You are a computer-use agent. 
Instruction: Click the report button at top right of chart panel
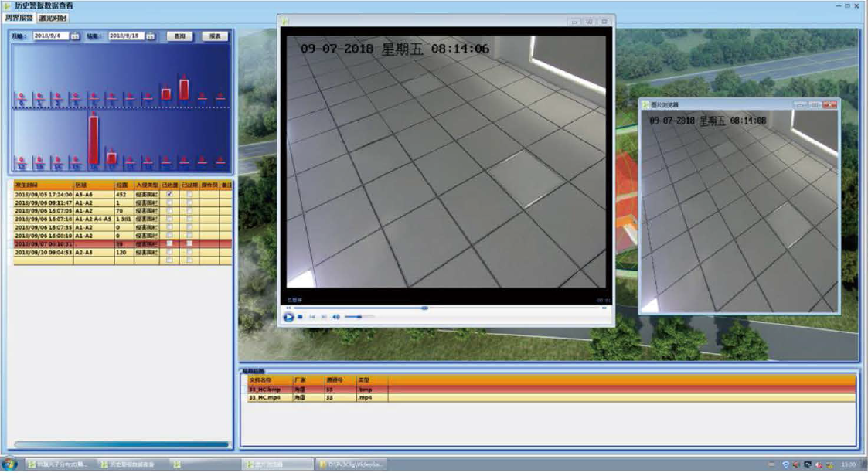tap(215, 36)
